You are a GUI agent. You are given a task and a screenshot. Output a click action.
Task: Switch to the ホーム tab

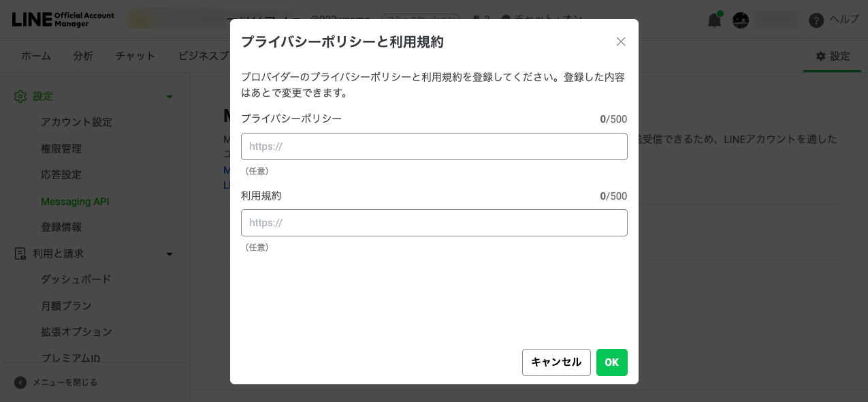(36, 56)
